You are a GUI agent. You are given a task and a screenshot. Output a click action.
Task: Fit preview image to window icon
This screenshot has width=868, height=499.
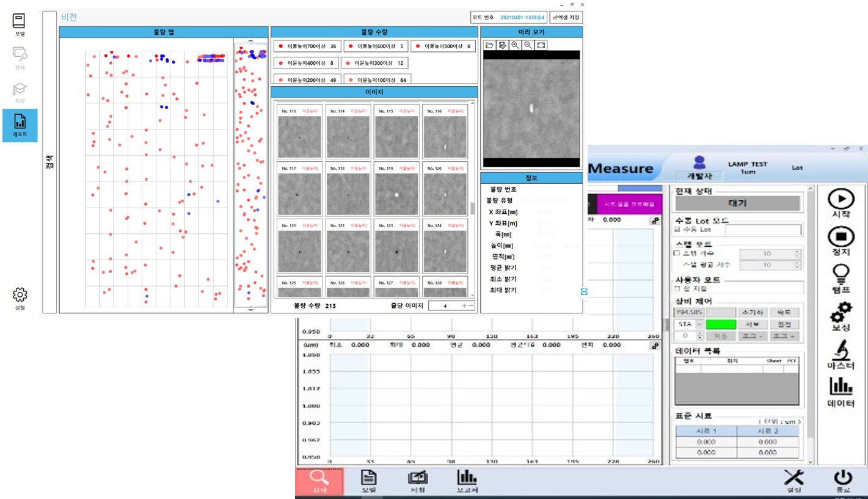click(x=541, y=45)
